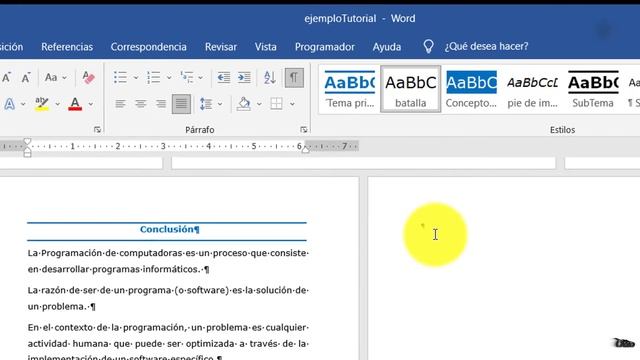Shrink font size with the smaller A icon
This screenshot has width=640, height=360.
26,77
